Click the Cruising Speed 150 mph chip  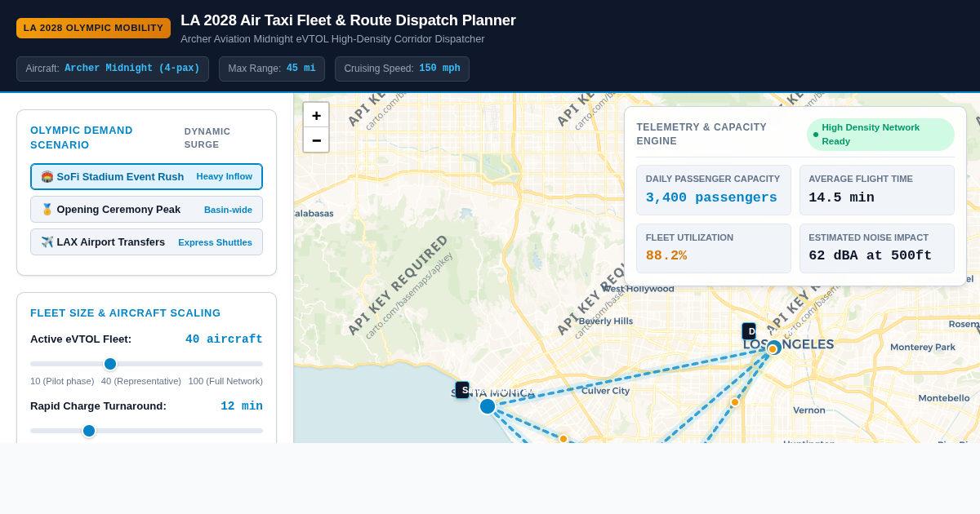[402, 69]
